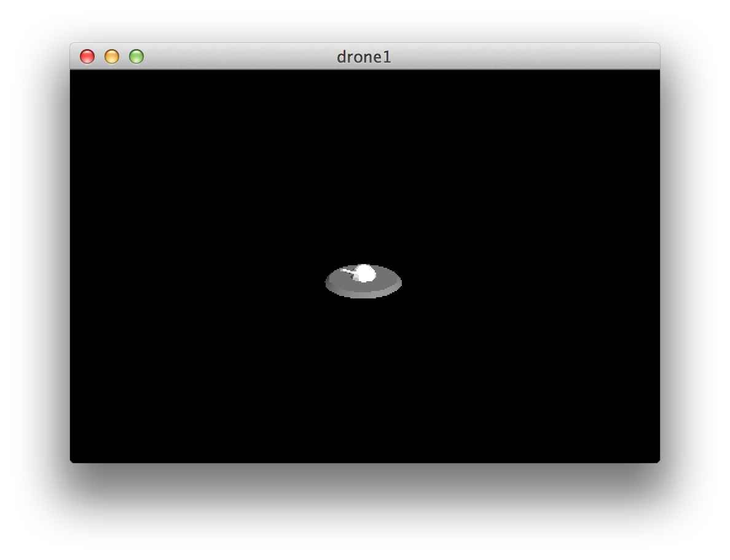Click the left edge of the gray disk
This screenshot has width=730, height=560.
(328, 282)
